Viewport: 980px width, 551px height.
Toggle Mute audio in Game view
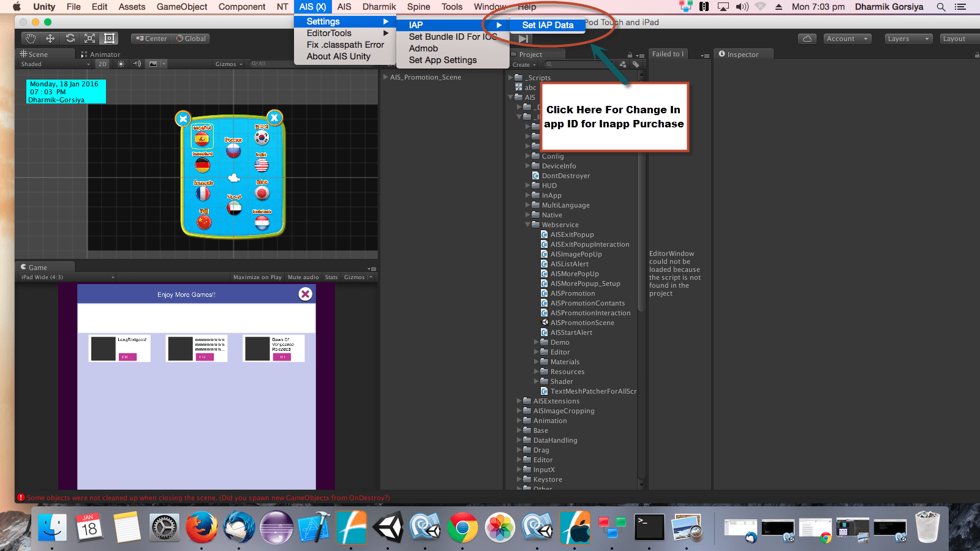(x=303, y=277)
